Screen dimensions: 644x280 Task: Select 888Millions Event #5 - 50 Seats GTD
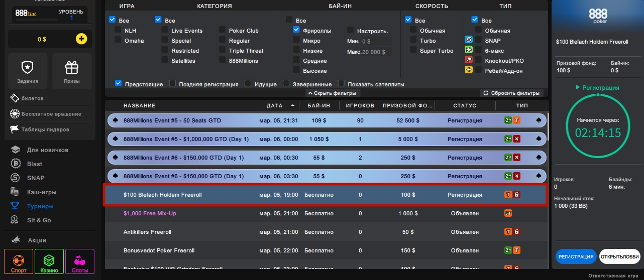[x=326, y=120]
